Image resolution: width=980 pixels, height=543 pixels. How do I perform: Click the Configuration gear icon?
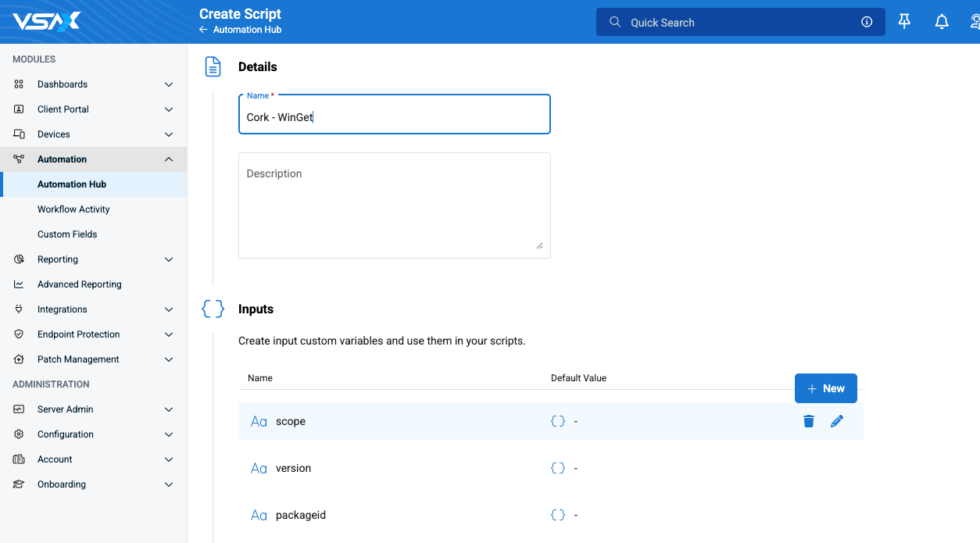[x=19, y=434]
